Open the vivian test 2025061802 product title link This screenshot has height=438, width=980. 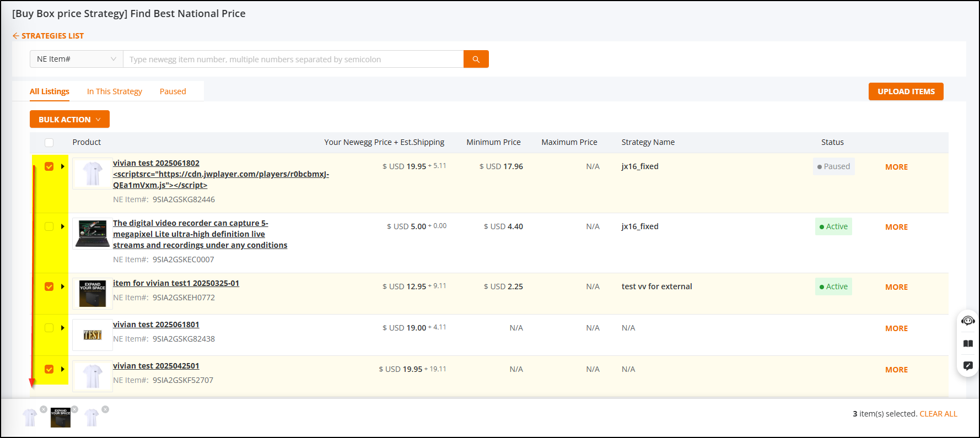click(x=221, y=174)
